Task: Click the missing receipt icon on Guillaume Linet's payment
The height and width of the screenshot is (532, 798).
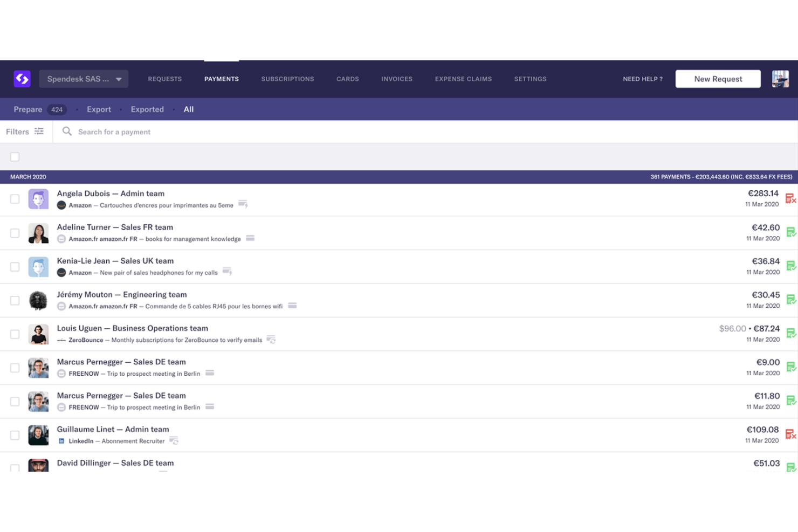Action: pyautogui.click(x=791, y=434)
